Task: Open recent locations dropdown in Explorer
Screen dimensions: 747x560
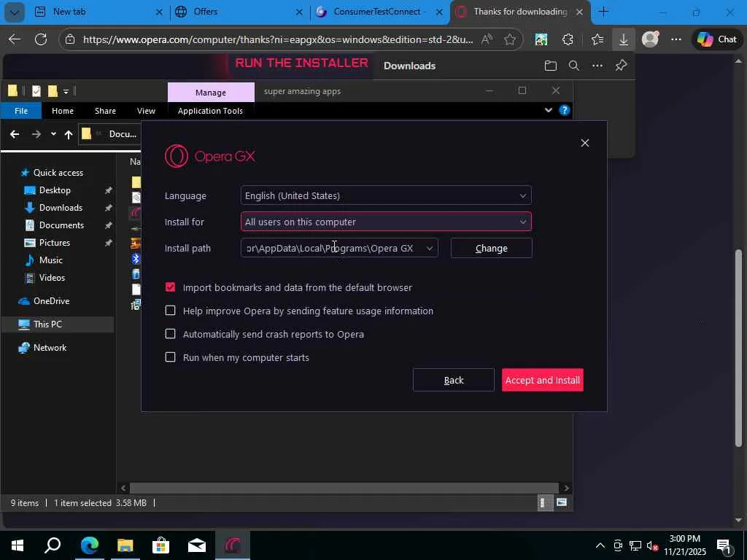Action: [53, 134]
